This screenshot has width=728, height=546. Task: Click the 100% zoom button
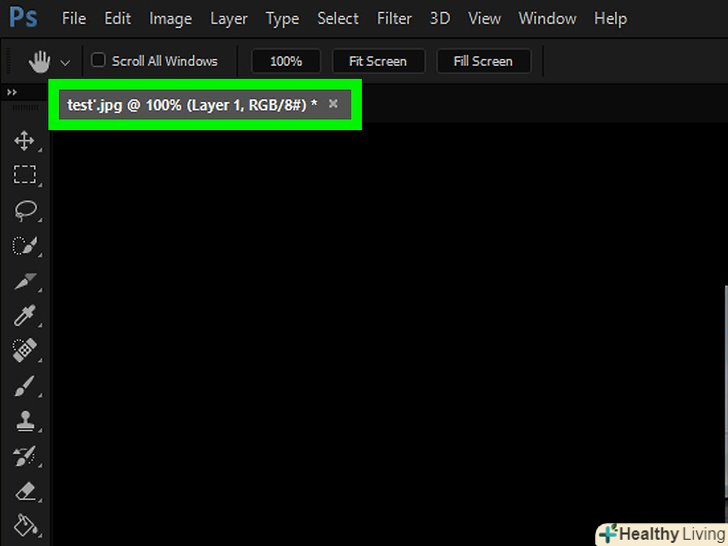(x=286, y=61)
